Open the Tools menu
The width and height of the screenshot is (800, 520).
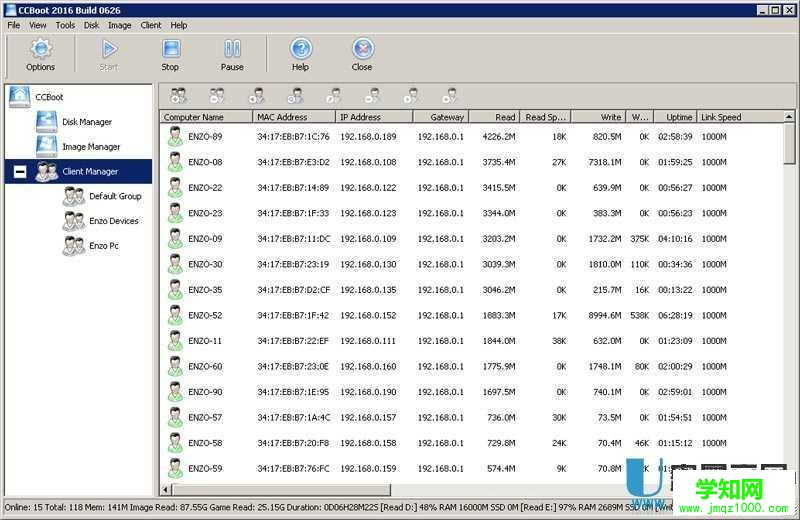click(x=65, y=25)
